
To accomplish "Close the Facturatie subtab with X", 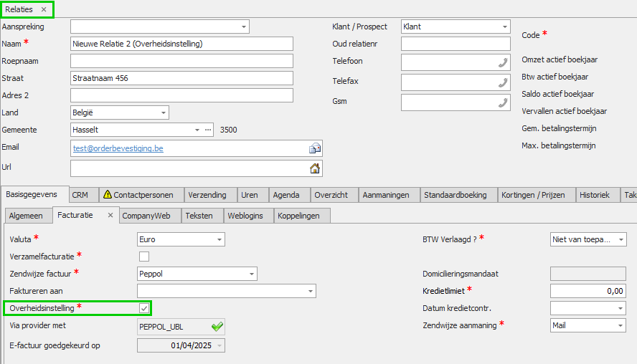I will [x=110, y=215].
